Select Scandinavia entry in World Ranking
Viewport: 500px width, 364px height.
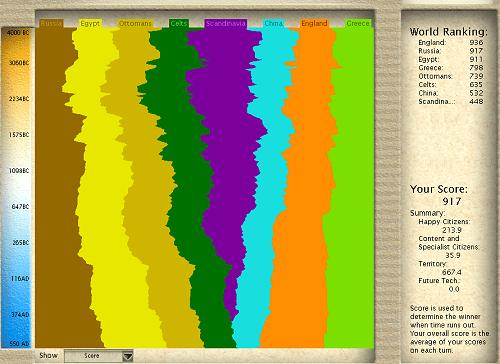pos(451,101)
